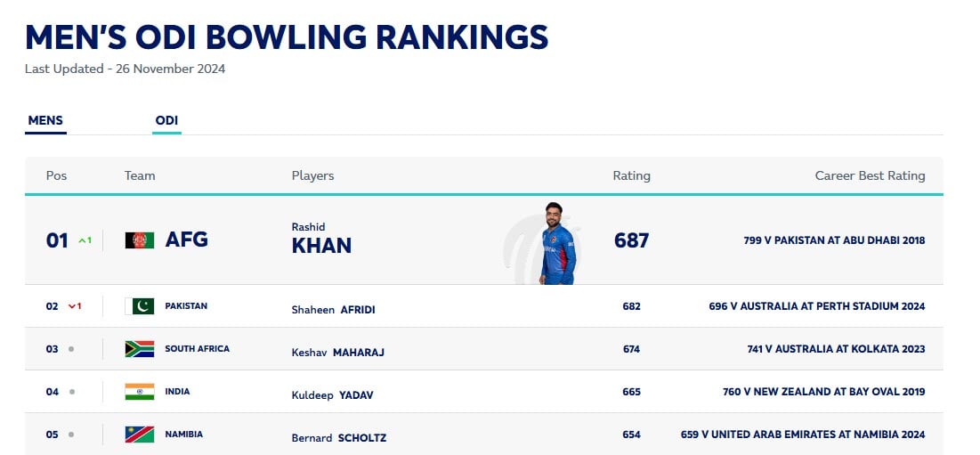Screen dimensions: 980x455
Task: Select the ODI tab
Action: [166, 121]
